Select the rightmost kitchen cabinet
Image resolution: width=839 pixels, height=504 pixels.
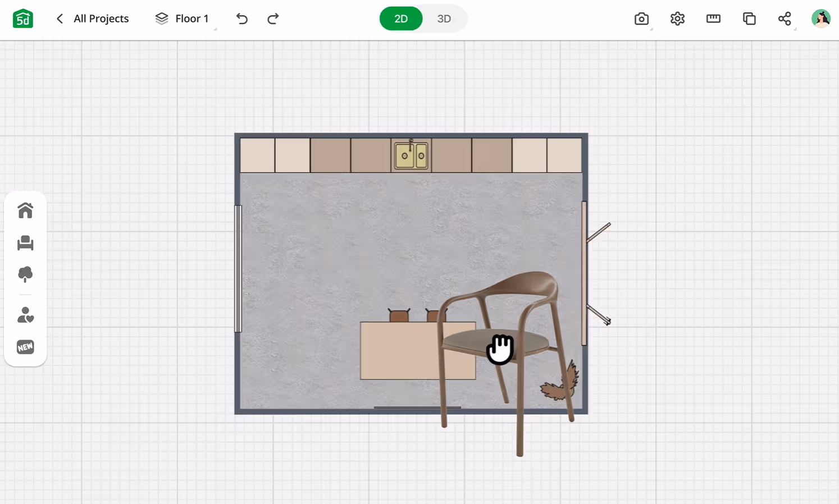pos(564,155)
